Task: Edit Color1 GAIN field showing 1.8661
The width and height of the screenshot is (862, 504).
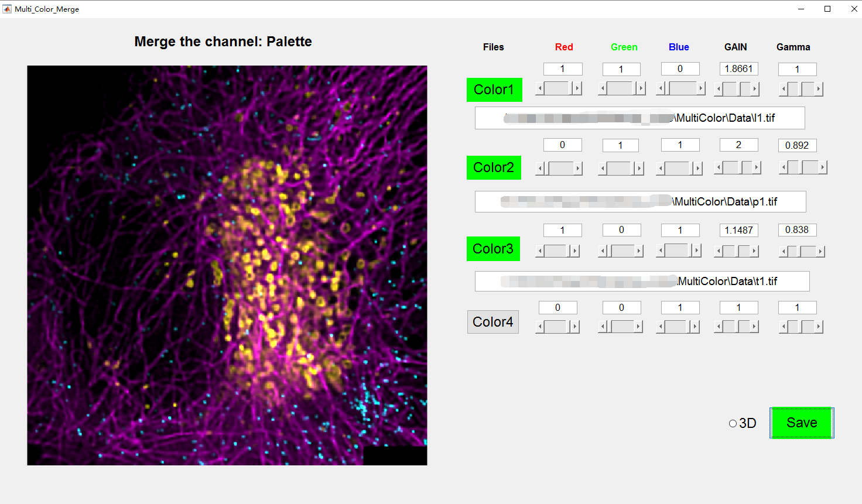Action: [738, 69]
